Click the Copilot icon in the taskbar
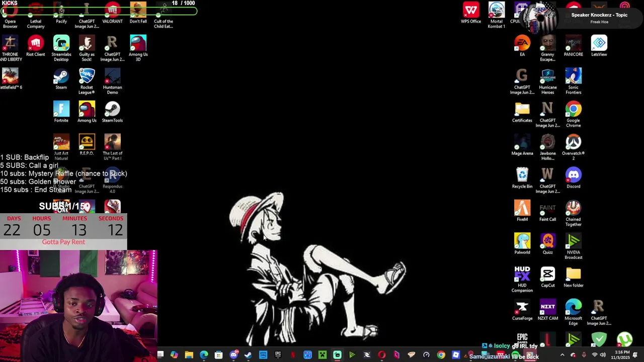Screen dimensions: 644x362 tap(174, 355)
